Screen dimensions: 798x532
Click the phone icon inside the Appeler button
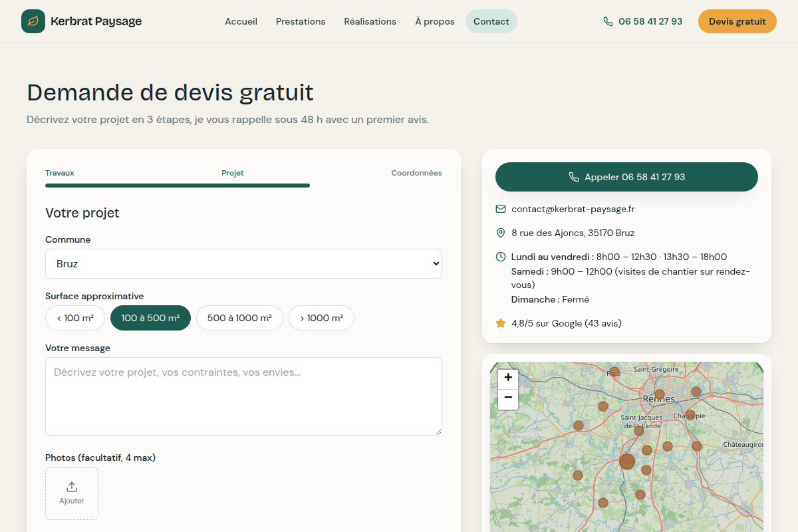[574, 177]
